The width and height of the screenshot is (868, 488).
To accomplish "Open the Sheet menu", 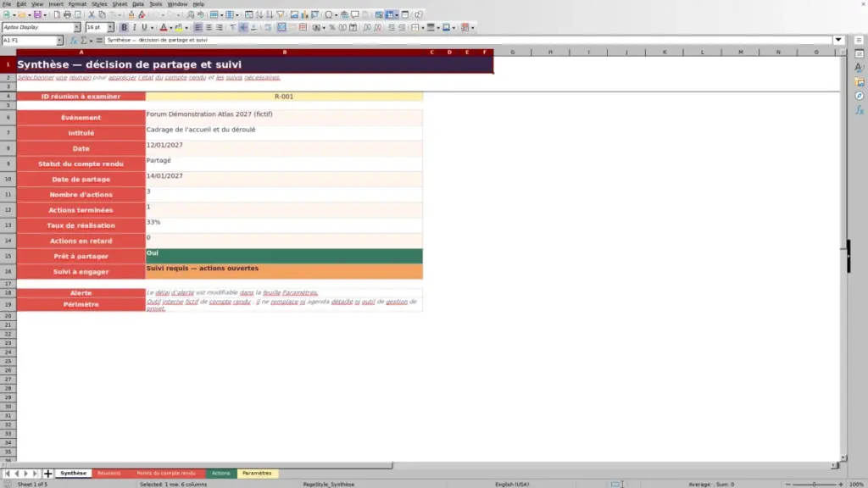I will (120, 4).
